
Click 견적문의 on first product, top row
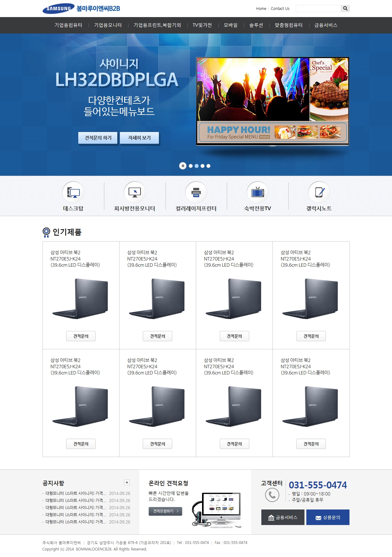pos(81,336)
